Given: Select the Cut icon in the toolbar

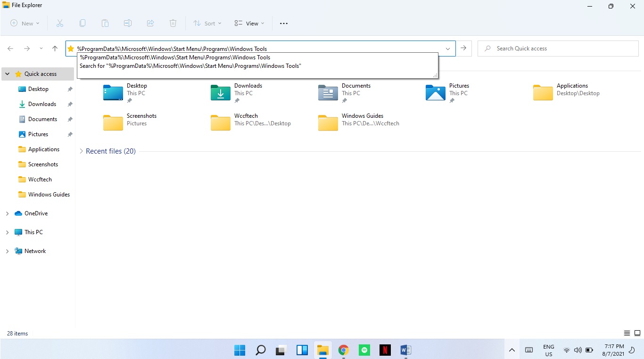Looking at the screenshot, I should 59,23.
